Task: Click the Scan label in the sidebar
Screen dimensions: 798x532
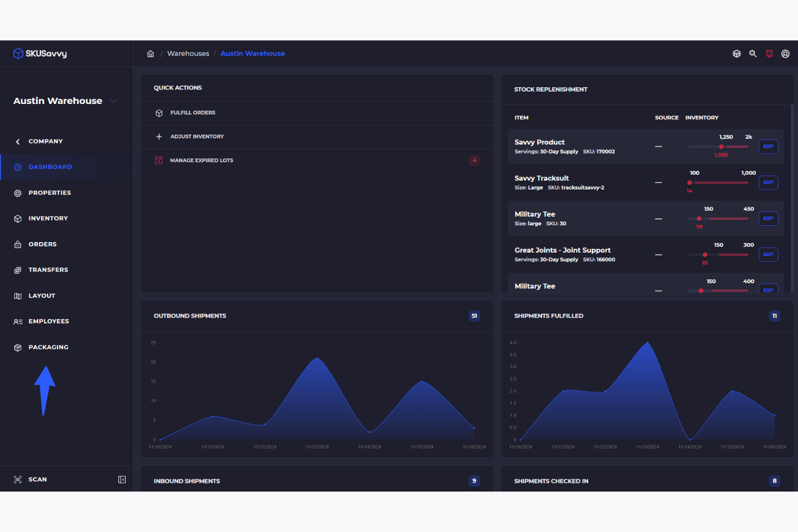Action: point(38,479)
